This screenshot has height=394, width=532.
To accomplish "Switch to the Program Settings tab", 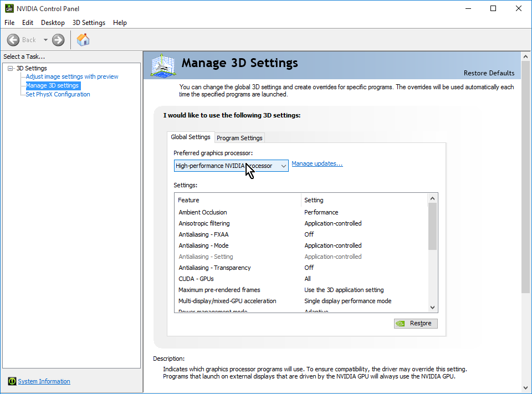I will coord(239,138).
